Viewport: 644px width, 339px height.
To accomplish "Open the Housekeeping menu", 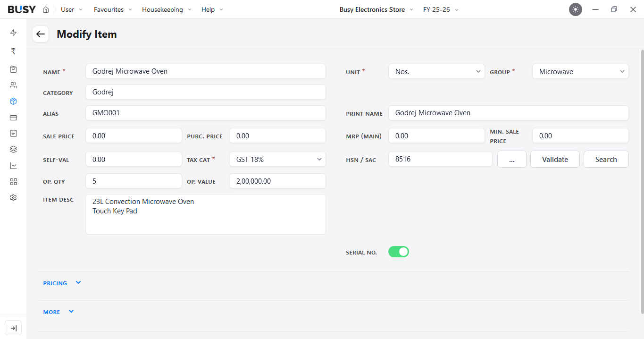I will click(167, 9).
